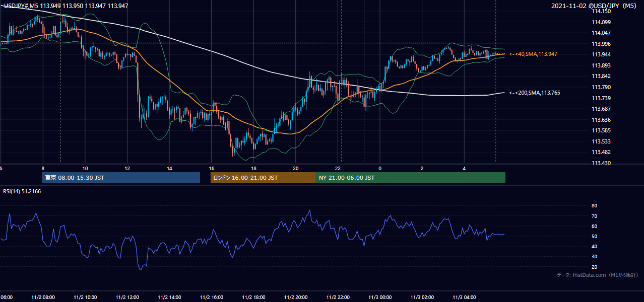
Task: Click the 11/3 04:00 date axis label
Action: pyautogui.click(x=465, y=297)
